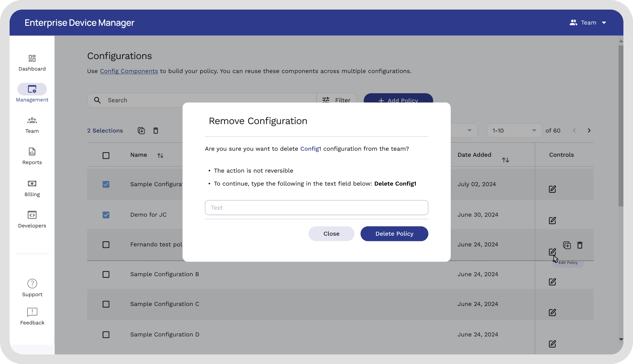Screen dimensions: 633x364
Task: Click the edit icon for July 02, 2024 row
Action: point(552,189)
